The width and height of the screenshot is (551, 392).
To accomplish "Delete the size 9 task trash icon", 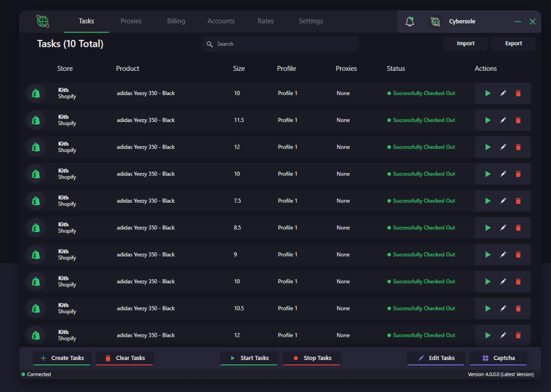I will point(518,254).
